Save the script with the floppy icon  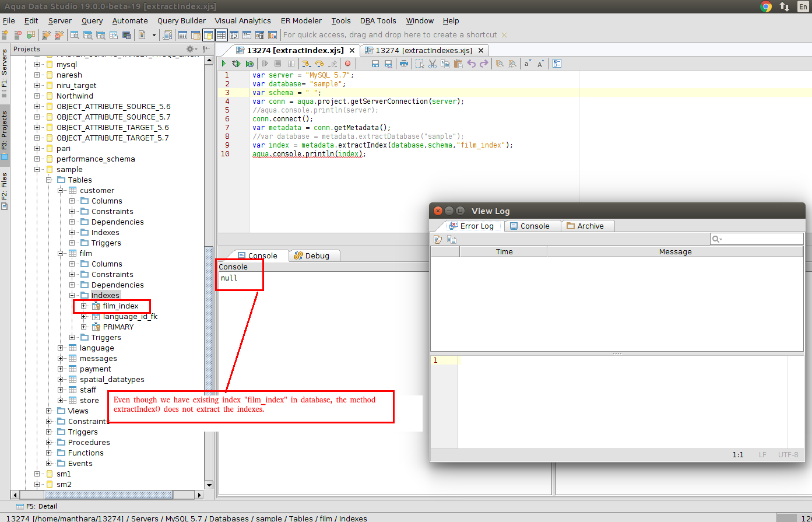(375, 64)
